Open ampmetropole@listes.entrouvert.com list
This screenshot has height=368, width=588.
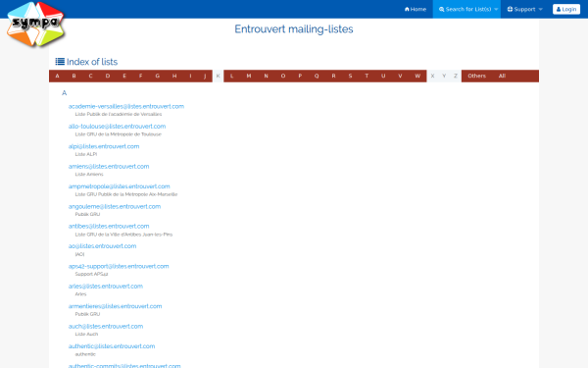click(119, 186)
